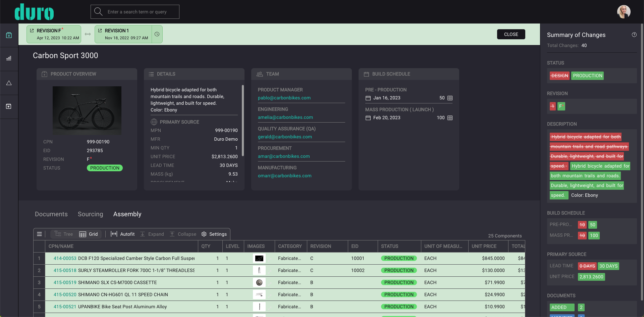Switch to the Sourcing tab

[x=90, y=214]
